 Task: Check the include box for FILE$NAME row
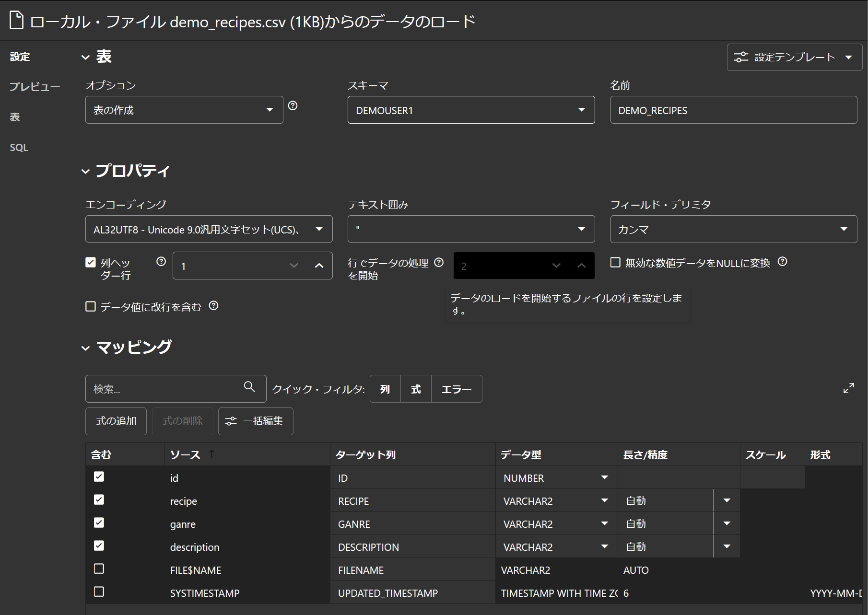click(99, 569)
